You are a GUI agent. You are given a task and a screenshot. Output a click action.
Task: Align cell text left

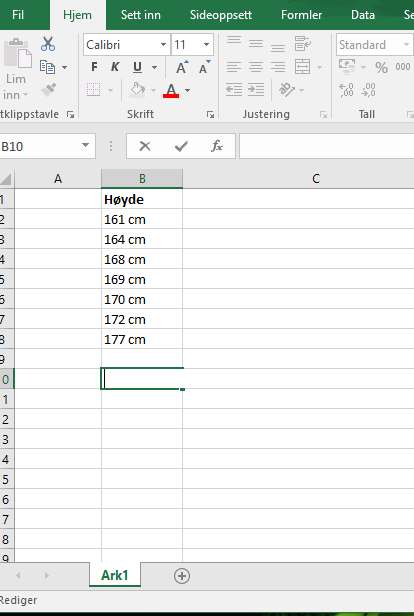[x=234, y=67]
